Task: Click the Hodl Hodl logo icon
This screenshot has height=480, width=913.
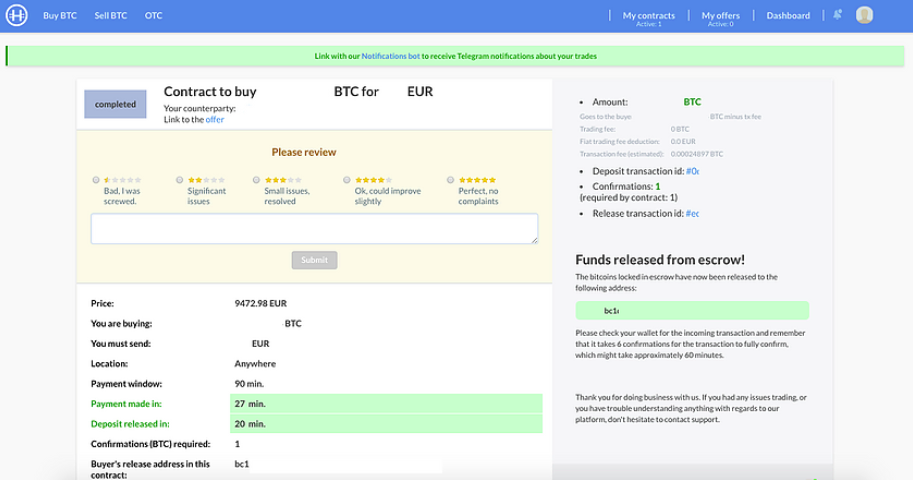Action: [16, 15]
